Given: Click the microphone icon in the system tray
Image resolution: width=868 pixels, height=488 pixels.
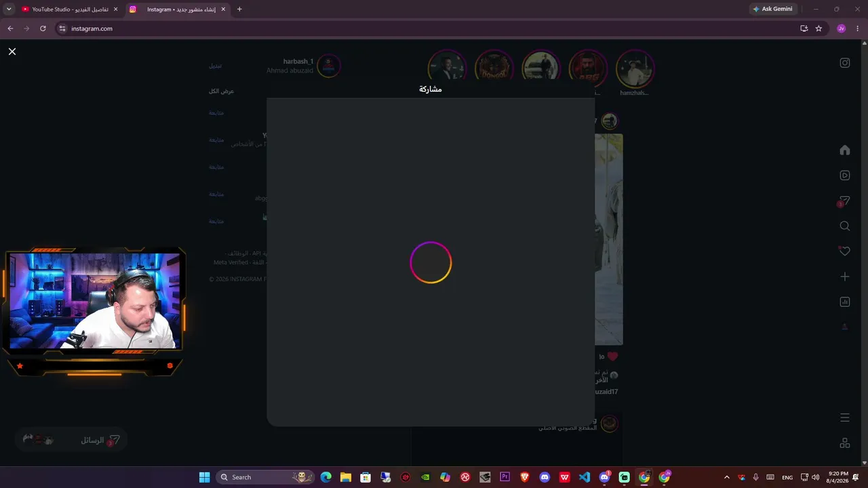Looking at the screenshot, I should (755, 477).
